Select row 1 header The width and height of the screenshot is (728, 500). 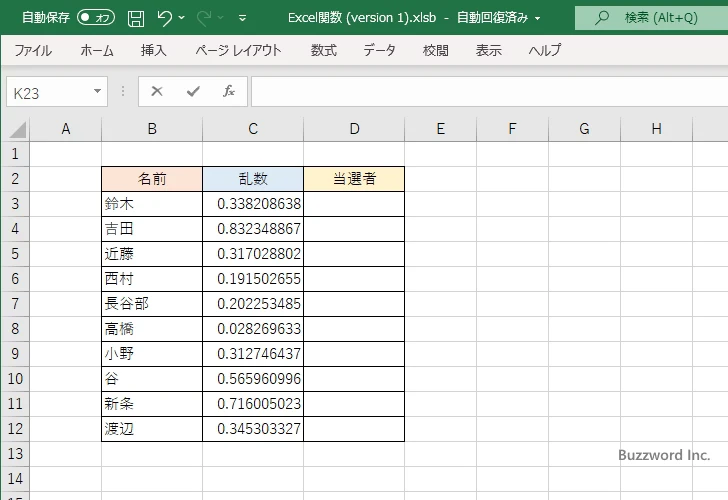pyautogui.click(x=15, y=154)
